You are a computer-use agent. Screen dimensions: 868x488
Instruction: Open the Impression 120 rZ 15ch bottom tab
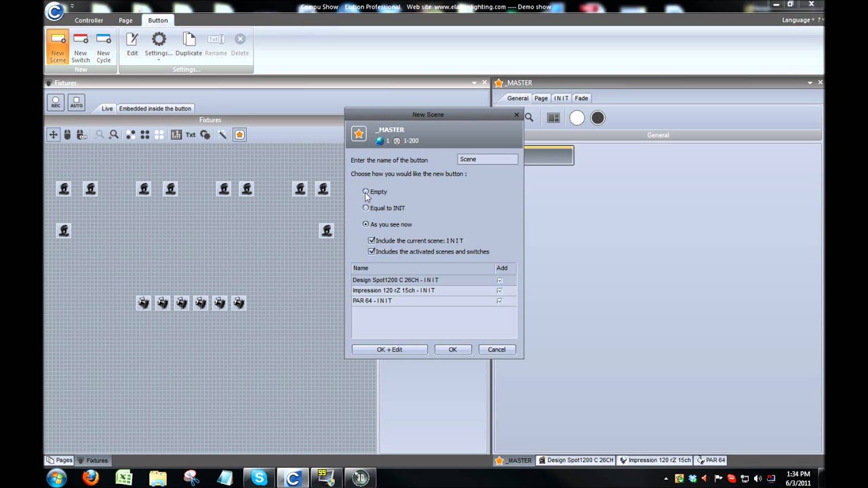[655, 460]
